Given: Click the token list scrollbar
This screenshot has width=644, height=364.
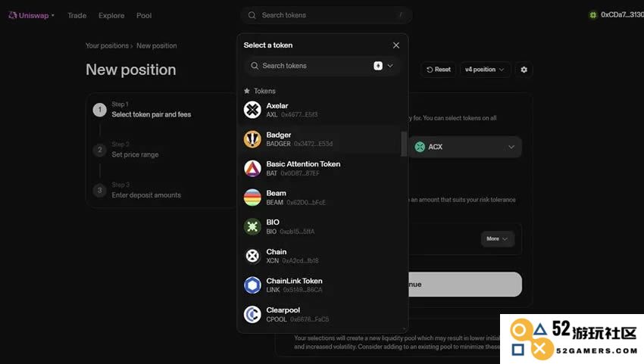Looking at the screenshot, I should [x=404, y=144].
